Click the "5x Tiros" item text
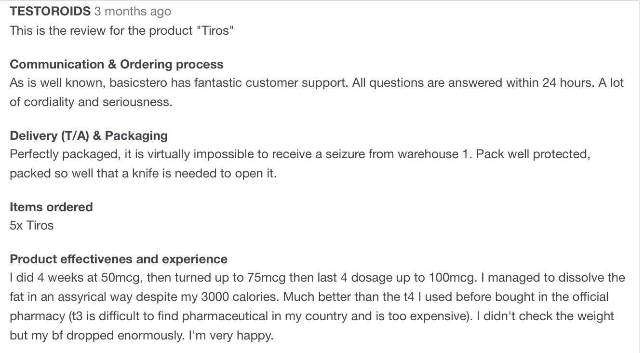Image resolution: width=644 pixels, height=353 pixels. click(32, 226)
